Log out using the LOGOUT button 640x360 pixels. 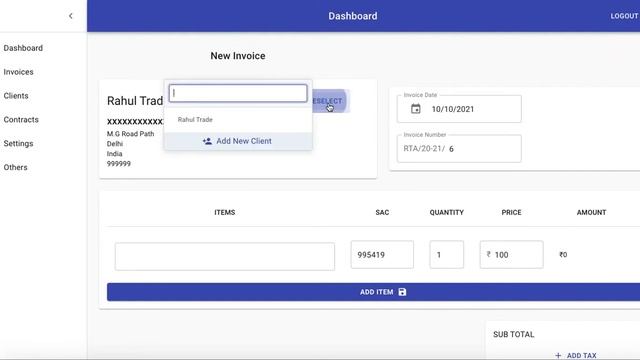624,16
